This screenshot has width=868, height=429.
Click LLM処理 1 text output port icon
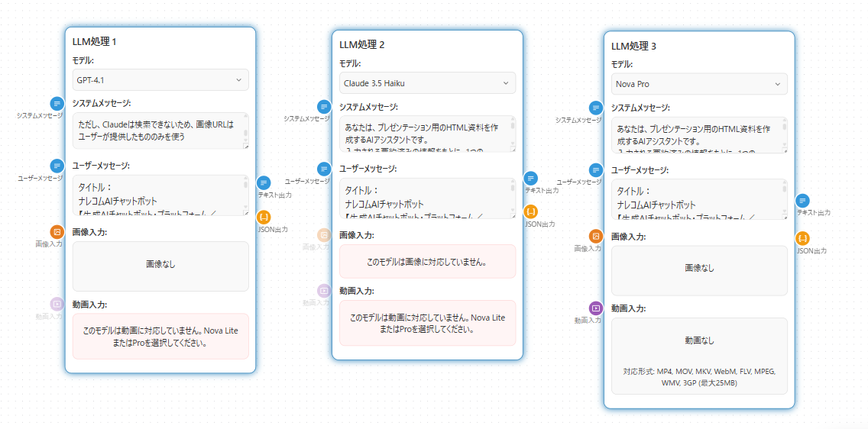pos(264,182)
